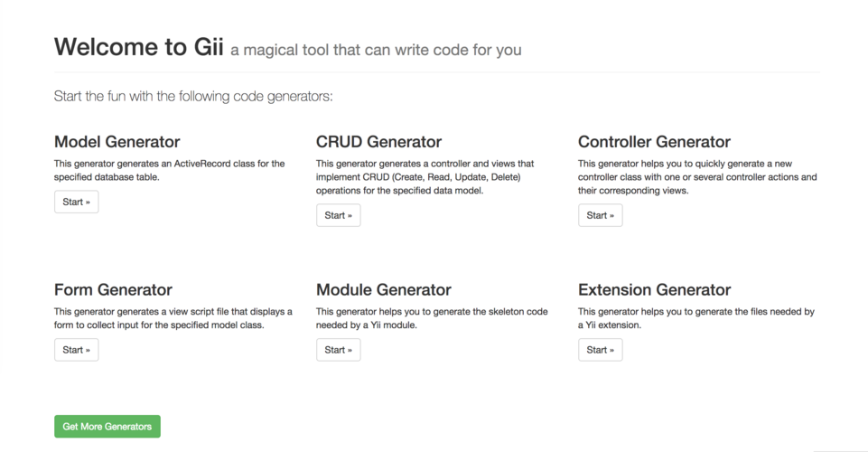Viewport: 868px width, 452px height.
Task: Click the ActiveRecord class description text
Action: point(169,170)
